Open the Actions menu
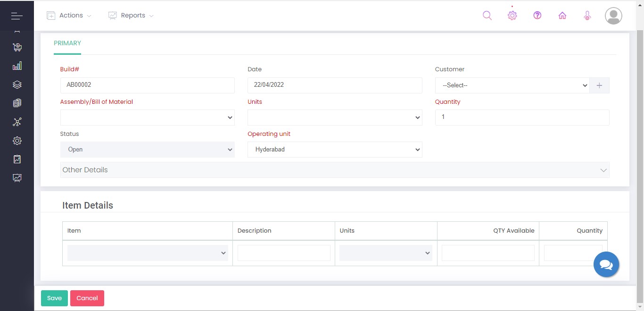The image size is (644, 311). pyautogui.click(x=68, y=15)
